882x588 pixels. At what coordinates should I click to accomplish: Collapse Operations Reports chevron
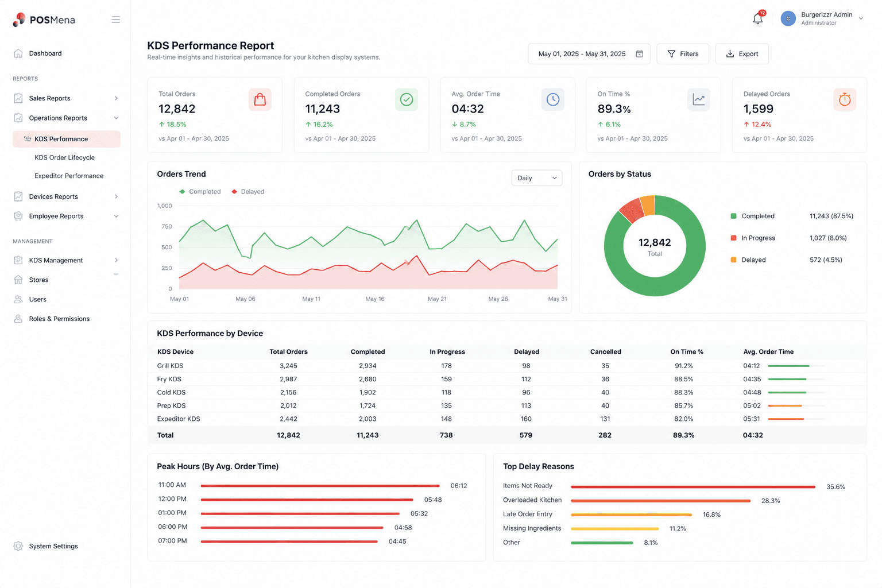(116, 118)
